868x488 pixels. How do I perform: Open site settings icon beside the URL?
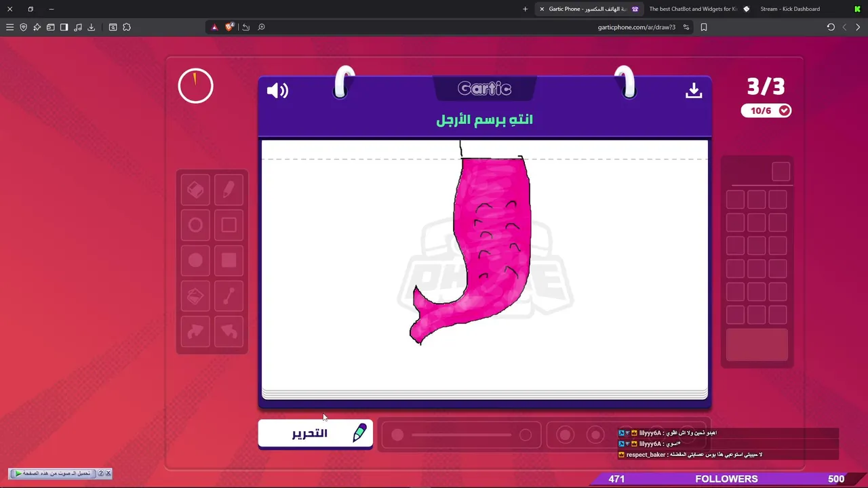pos(686,27)
